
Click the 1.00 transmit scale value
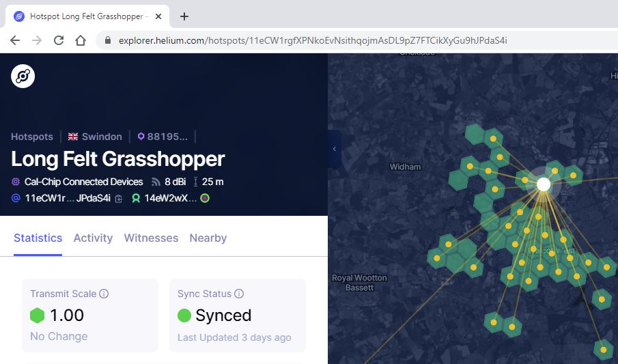(67, 315)
